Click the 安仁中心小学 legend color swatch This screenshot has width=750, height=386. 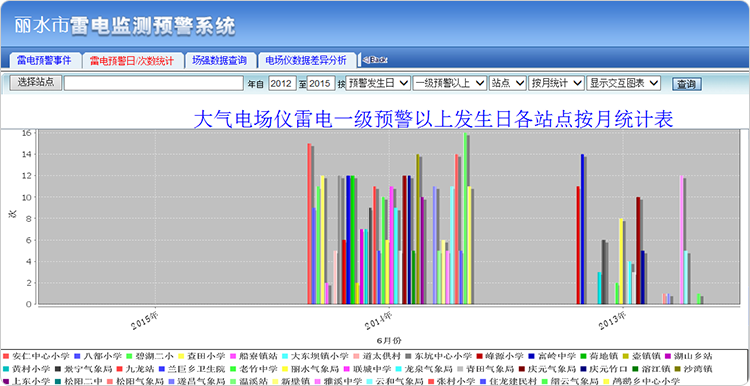[x=6, y=356]
